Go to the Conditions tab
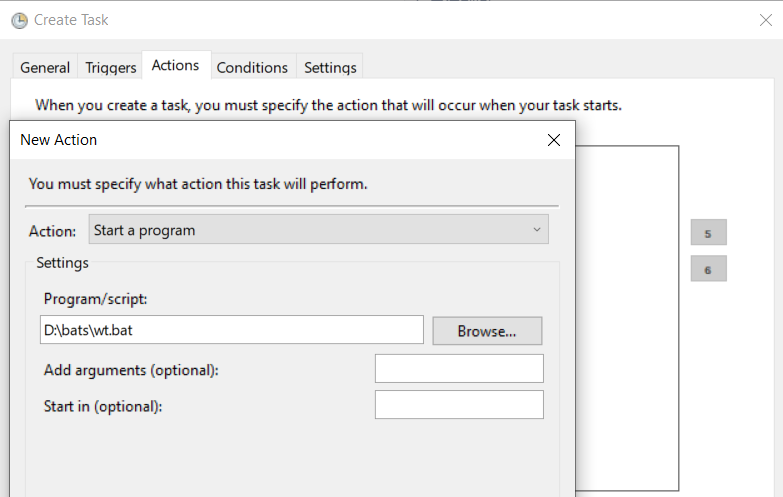 pos(252,67)
